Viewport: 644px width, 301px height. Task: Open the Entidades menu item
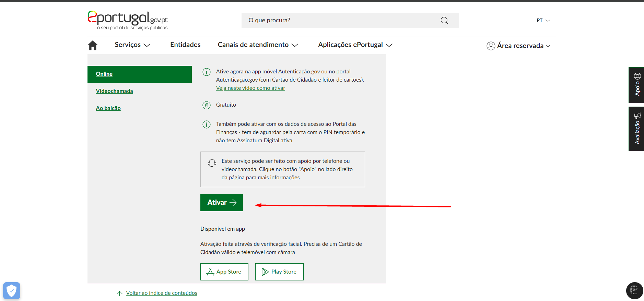(185, 45)
